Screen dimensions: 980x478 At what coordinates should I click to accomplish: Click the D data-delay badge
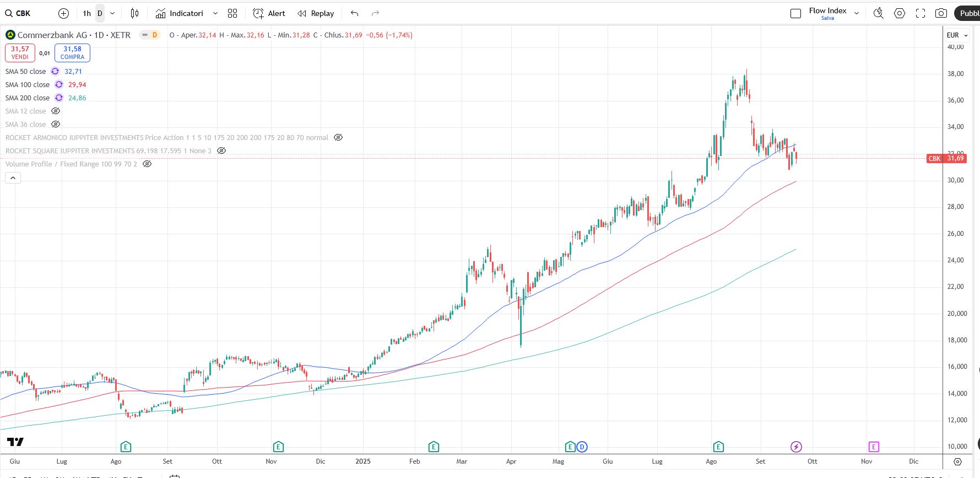click(x=155, y=35)
